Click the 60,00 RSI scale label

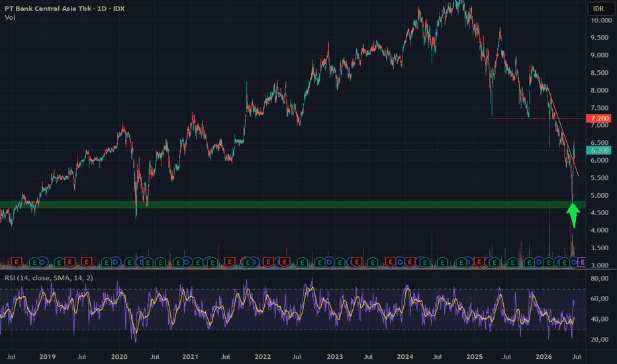[600, 298]
